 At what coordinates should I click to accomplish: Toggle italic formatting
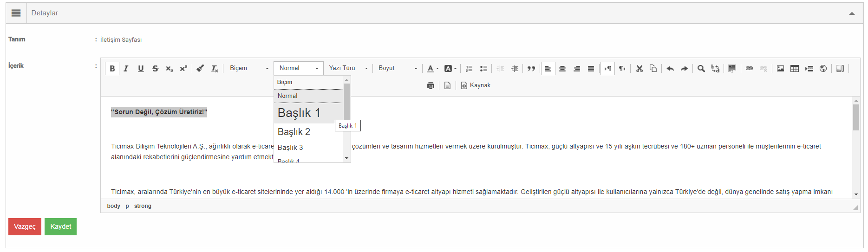[126, 68]
